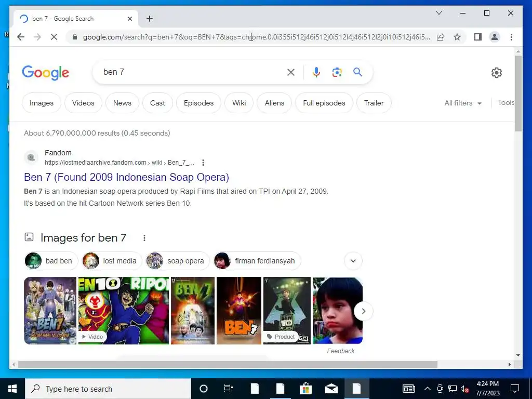Open the Tools option
The width and height of the screenshot is (532, 399).
coord(506,102)
